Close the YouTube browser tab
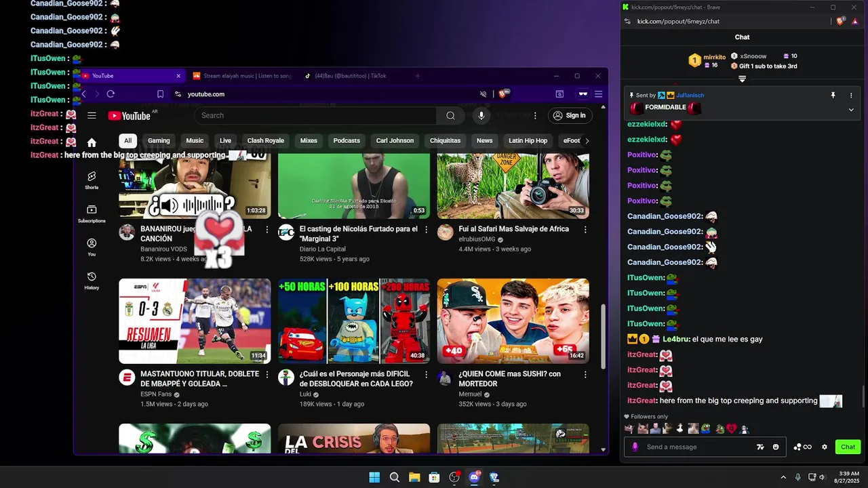The image size is (868, 488). (x=178, y=76)
